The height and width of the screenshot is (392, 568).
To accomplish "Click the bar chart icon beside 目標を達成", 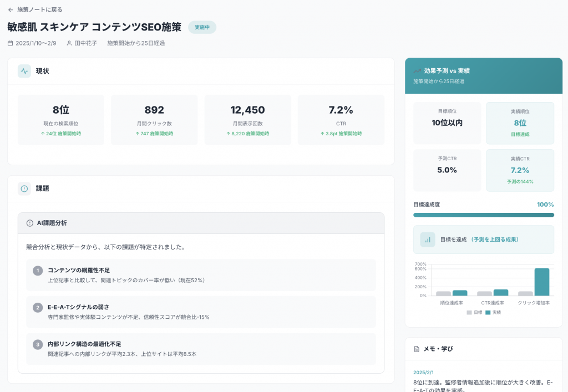I will point(428,240).
